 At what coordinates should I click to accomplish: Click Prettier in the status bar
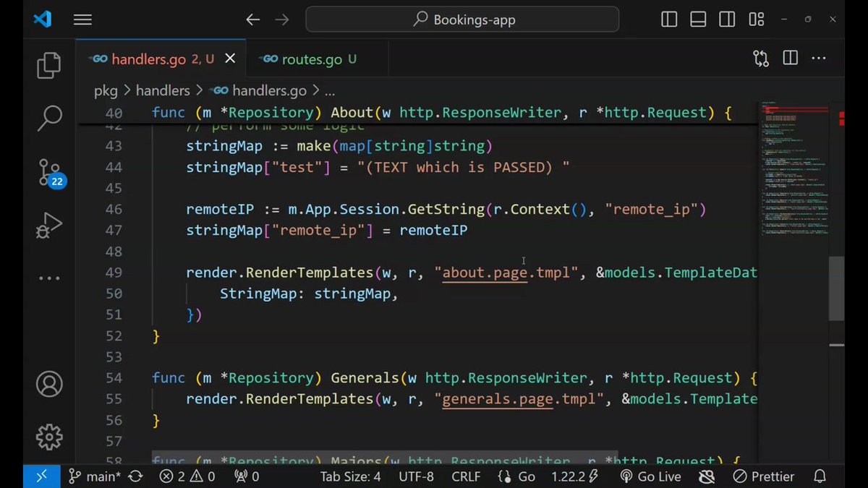click(763, 476)
